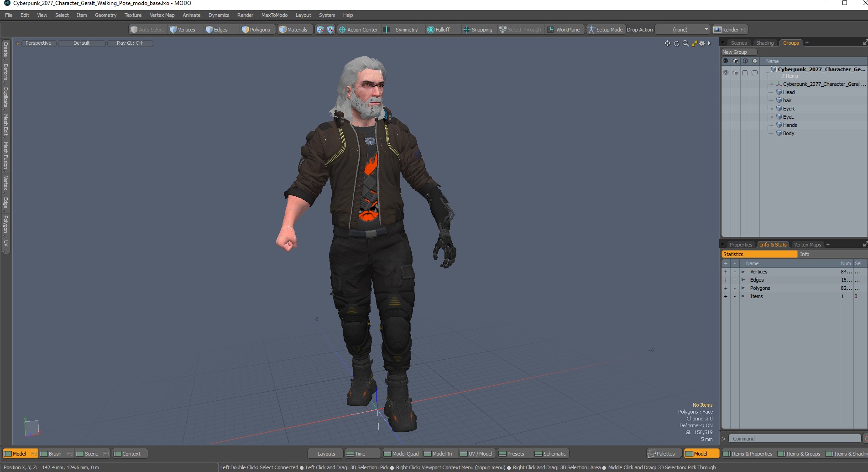This screenshot has height=472, width=868.
Task: Open the Schematic layout
Action: point(550,454)
